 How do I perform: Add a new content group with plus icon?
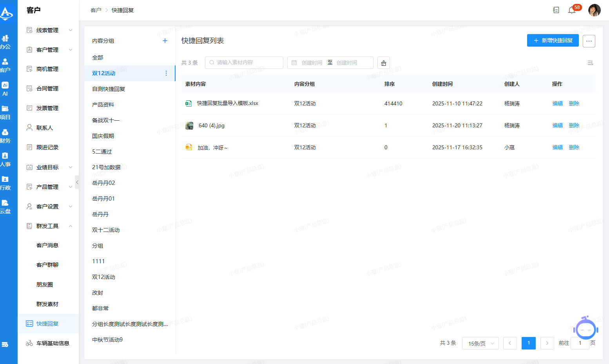coord(165,41)
